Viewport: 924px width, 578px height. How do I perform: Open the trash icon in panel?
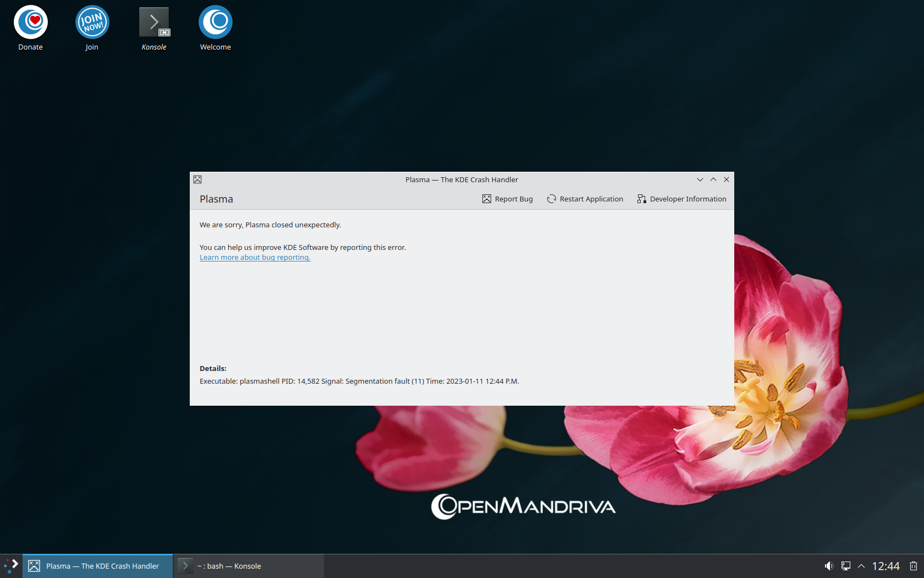tap(914, 566)
